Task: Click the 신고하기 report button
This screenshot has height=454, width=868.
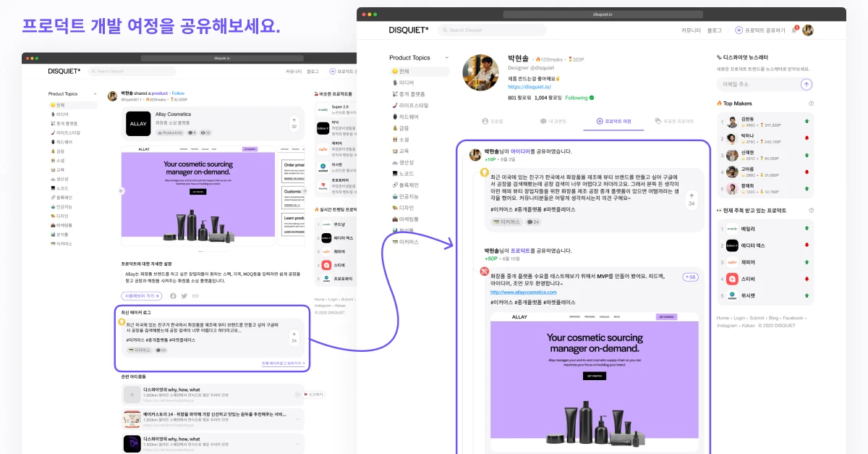Action: pos(314,395)
